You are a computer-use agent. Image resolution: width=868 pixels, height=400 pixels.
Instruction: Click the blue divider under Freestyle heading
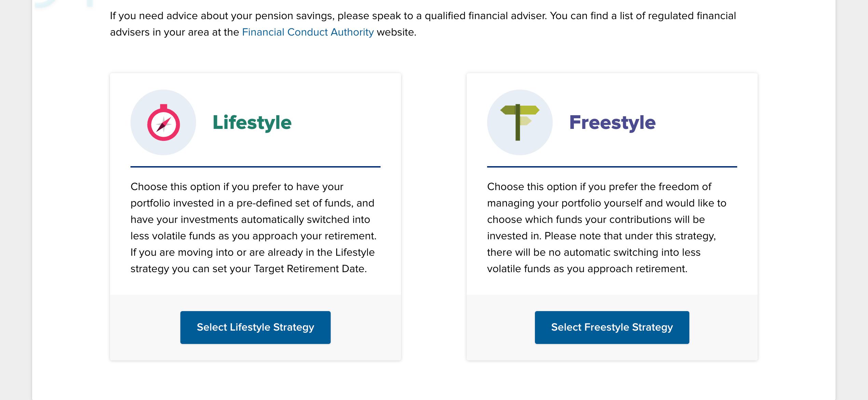[x=612, y=167]
